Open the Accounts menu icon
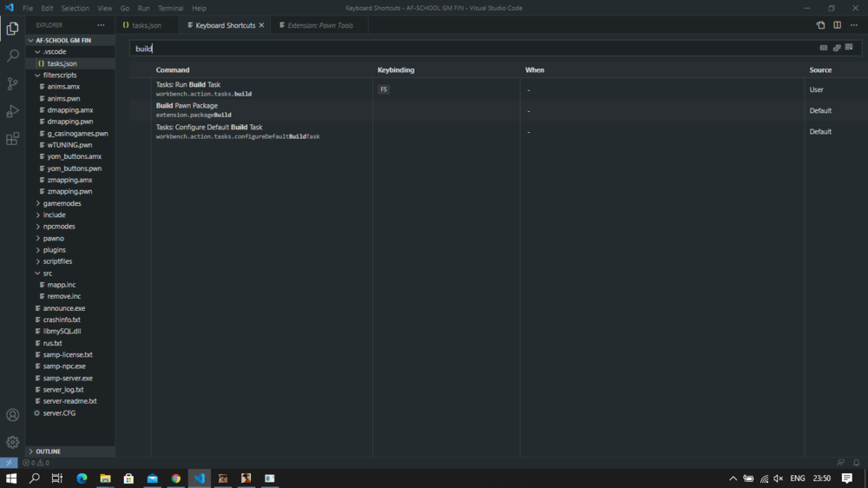Screen dimensions: 868x488 coord(12,415)
